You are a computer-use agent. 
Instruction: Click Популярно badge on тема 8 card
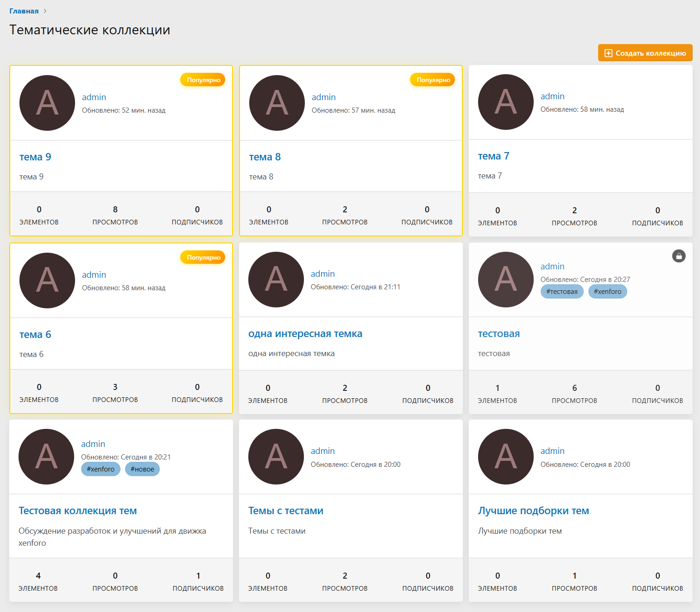[433, 80]
